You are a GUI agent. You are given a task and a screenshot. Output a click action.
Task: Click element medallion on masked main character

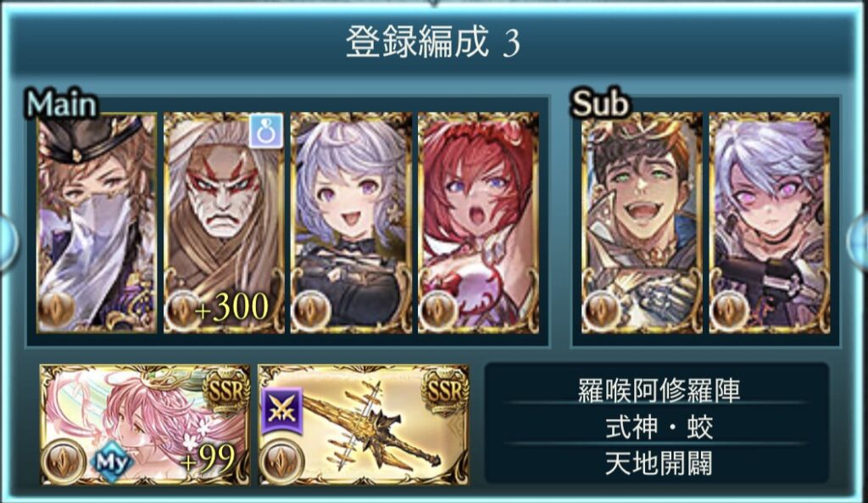(x=57, y=310)
